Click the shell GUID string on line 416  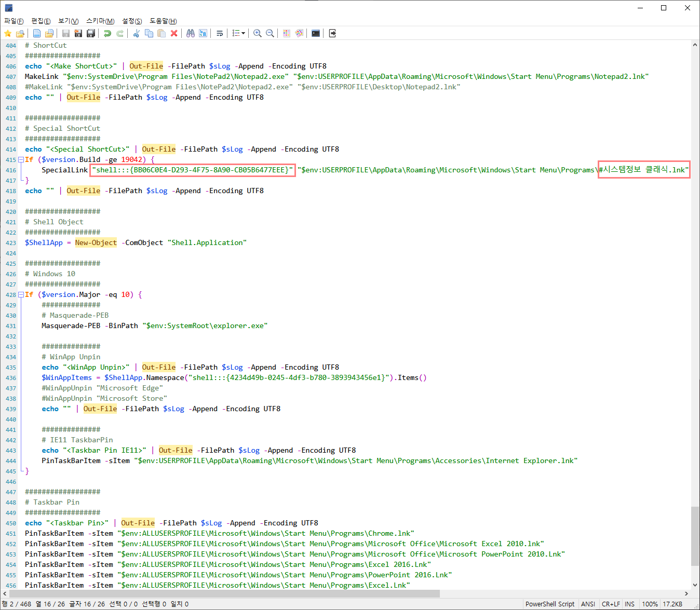click(x=193, y=170)
